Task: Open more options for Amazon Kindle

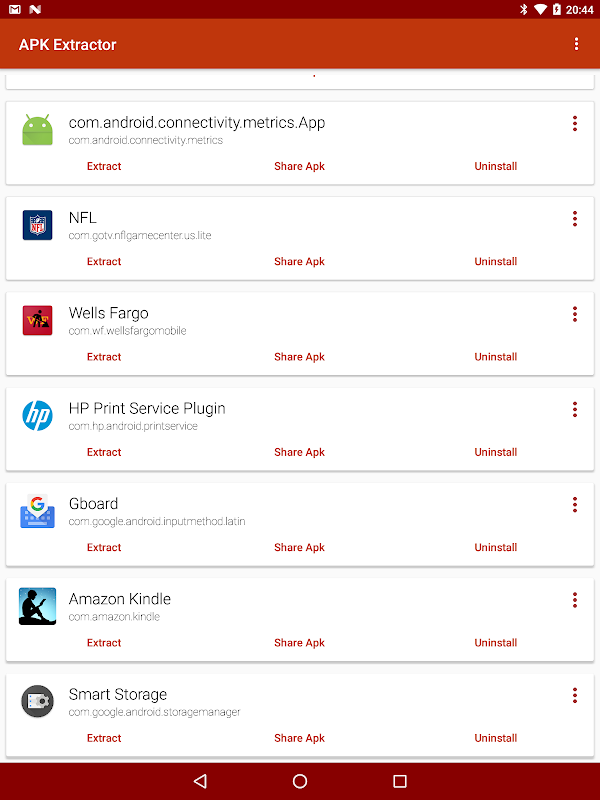Action: (575, 600)
